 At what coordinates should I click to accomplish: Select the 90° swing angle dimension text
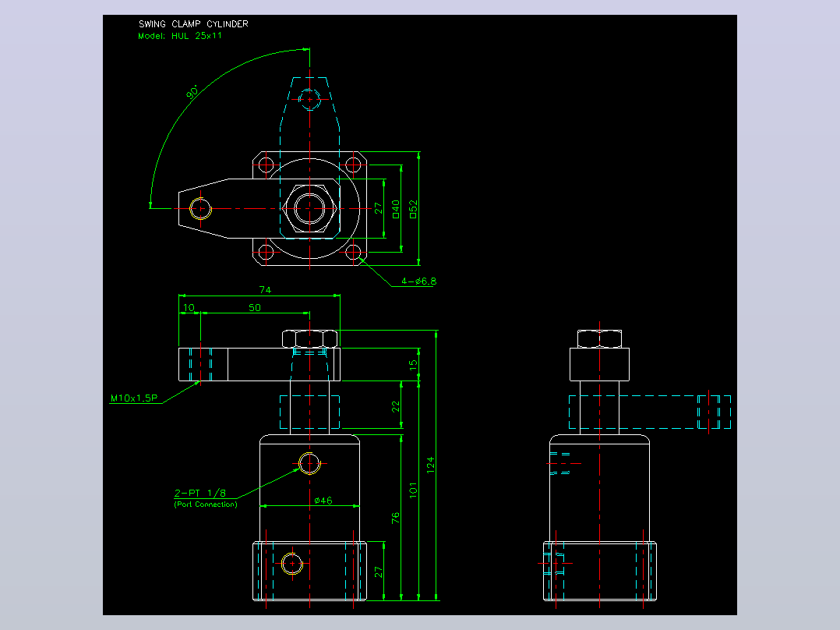click(192, 92)
